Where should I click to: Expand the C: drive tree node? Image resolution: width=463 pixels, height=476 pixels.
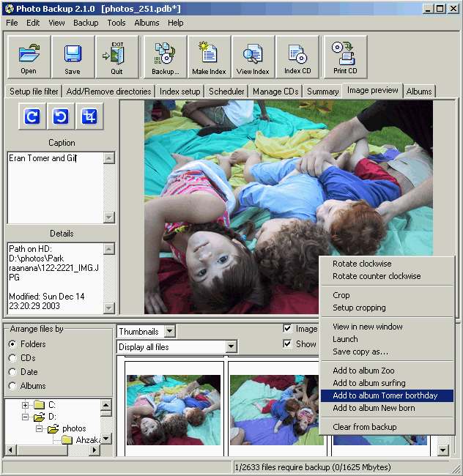pos(26,405)
